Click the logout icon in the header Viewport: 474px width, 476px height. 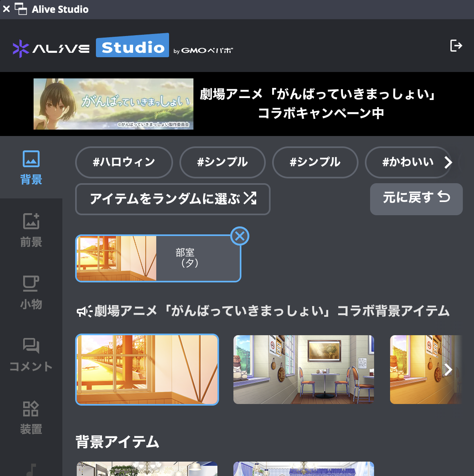point(456,46)
